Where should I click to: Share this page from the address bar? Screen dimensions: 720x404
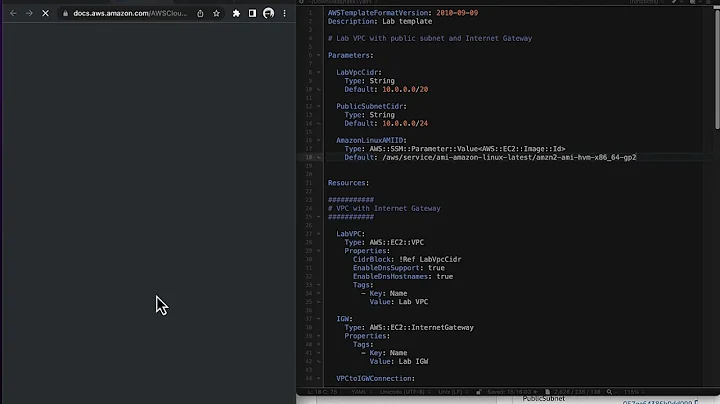(200, 13)
